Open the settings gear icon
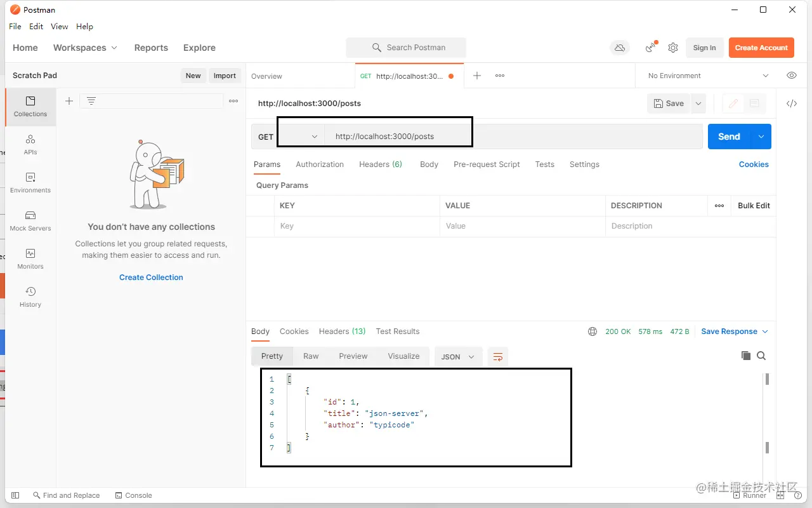The image size is (812, 508). point(673,48)
